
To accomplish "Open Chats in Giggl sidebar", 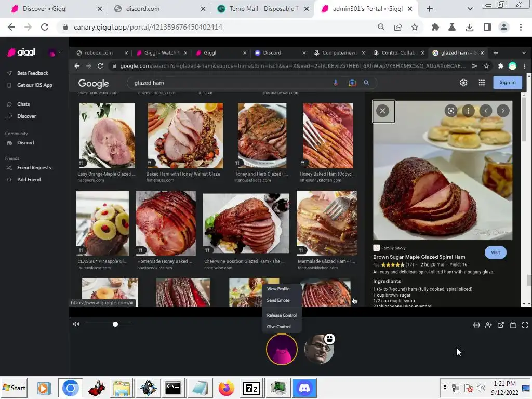I will (23, 104).
